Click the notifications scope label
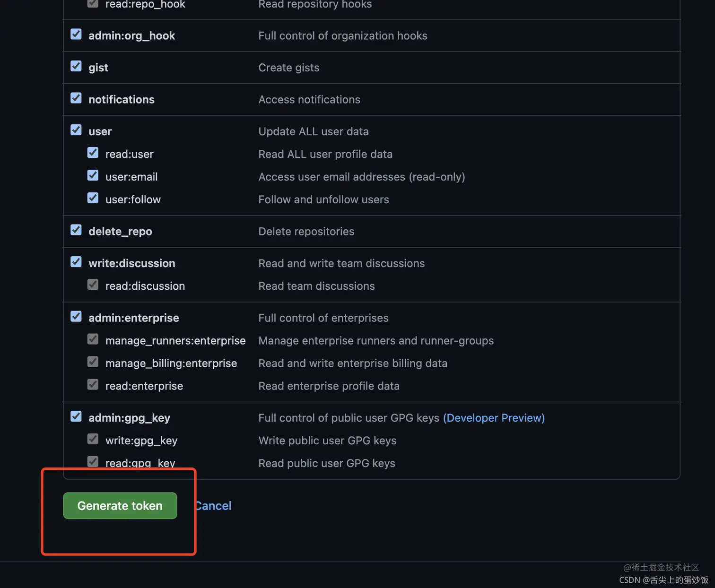 point(122,100)
